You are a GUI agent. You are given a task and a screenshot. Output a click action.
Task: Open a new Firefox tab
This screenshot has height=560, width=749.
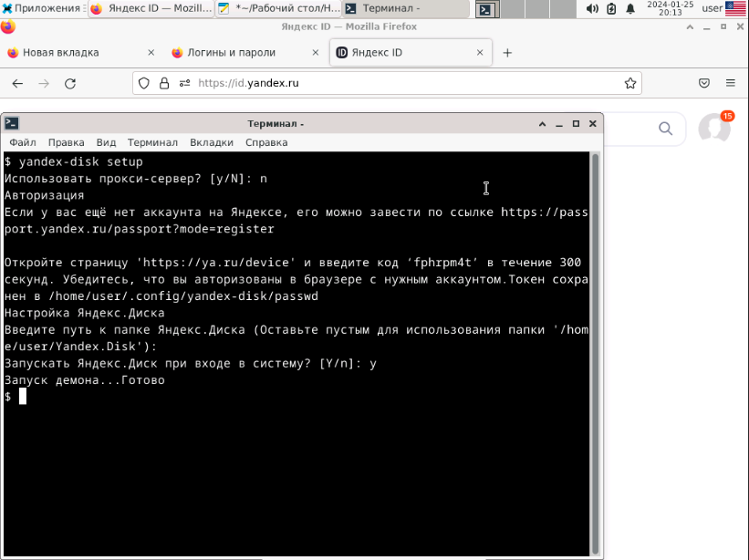coord(507,53)
